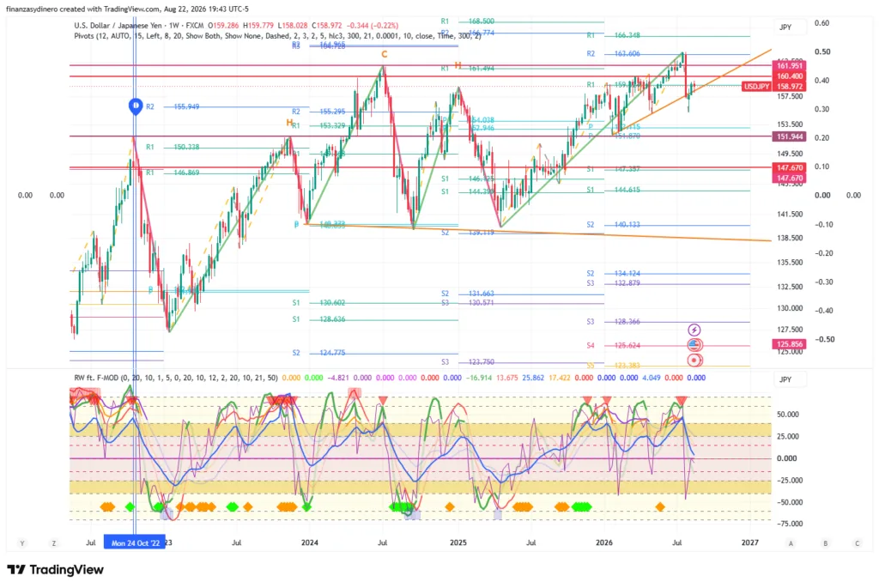Image resolution: width=879 pixels, height=588 pixels.
Task: Click the USDJPY symbol price tag
Action: (x=756, y=87)
